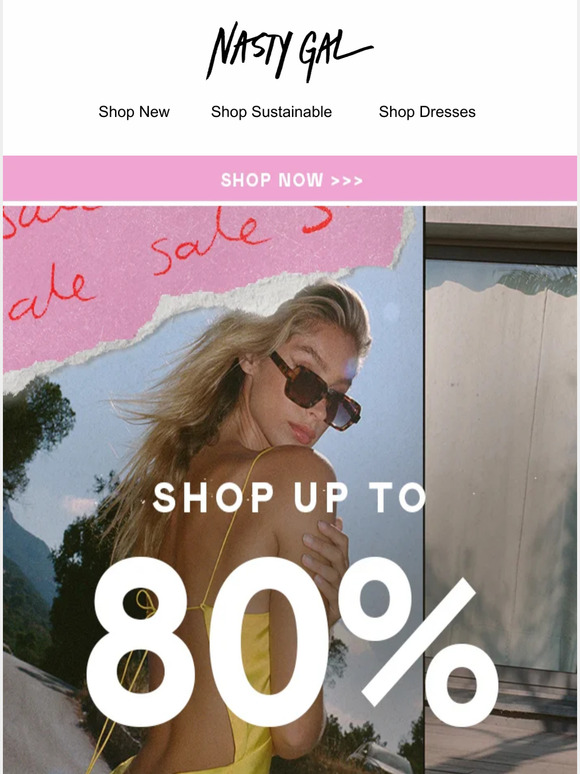Open the Shop Dresses link

click(427, 112)
